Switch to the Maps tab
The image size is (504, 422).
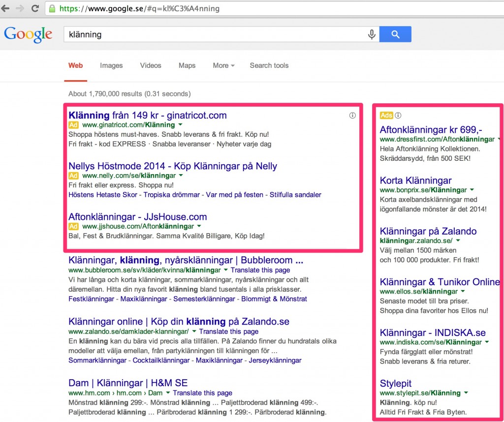pyautogui.click(x=187, y=65)
